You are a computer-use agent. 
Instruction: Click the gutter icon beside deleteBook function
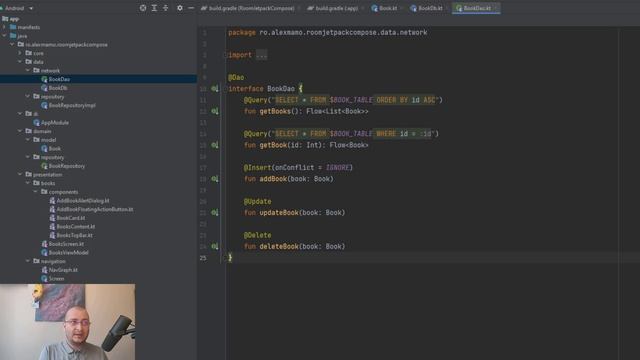tap(215, 247)
